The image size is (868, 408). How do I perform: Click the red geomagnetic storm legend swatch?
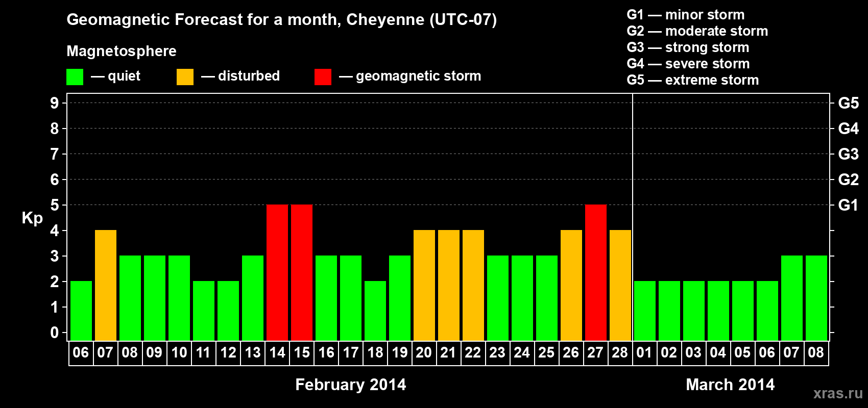[x=323, y=77]
